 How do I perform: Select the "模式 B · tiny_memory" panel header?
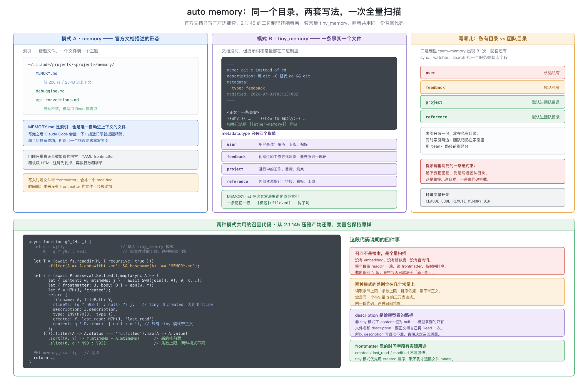[x=309, y=39]
